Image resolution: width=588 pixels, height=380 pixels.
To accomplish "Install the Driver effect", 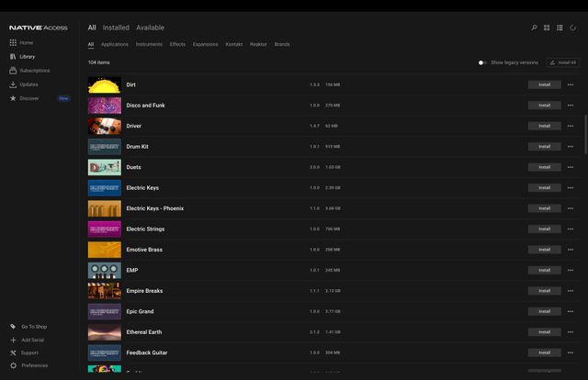I will pyautogui.click(x=545, y=126).
